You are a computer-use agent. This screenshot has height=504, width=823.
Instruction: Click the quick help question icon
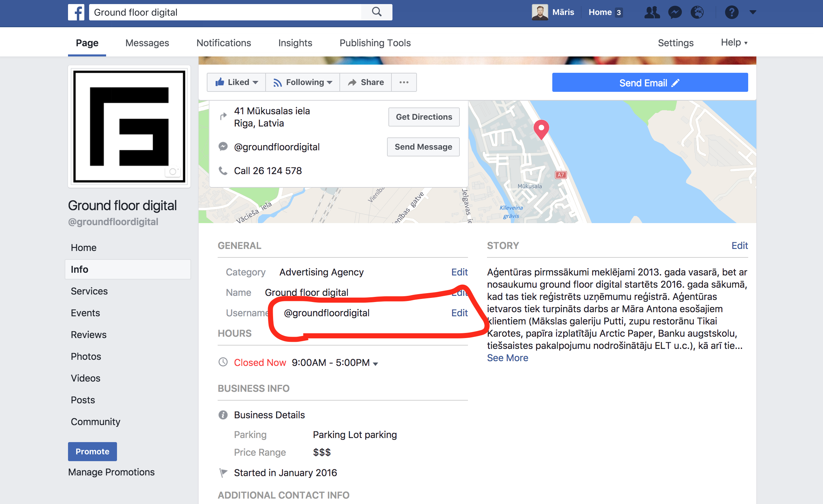coord(732,12)
